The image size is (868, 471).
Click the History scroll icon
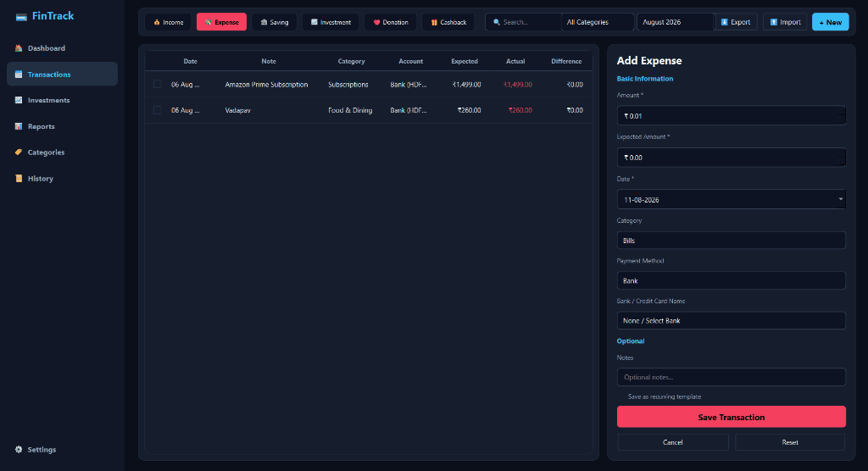point(19,178)
